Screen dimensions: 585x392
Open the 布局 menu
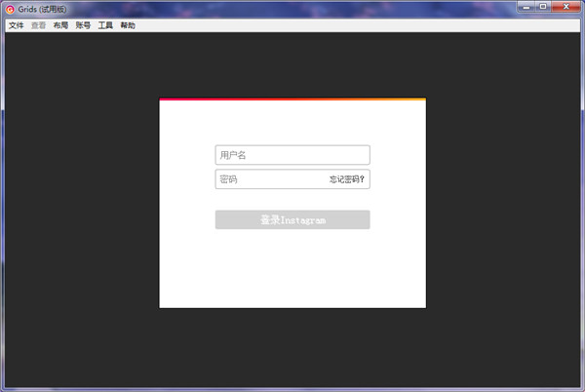[60, 25]
